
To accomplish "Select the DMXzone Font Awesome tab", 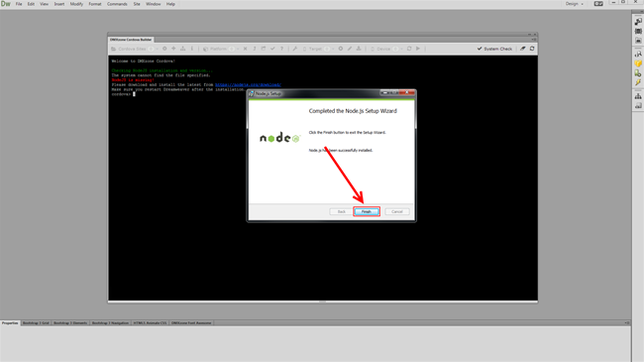I will pyautogui.click(x=191, y=323).
